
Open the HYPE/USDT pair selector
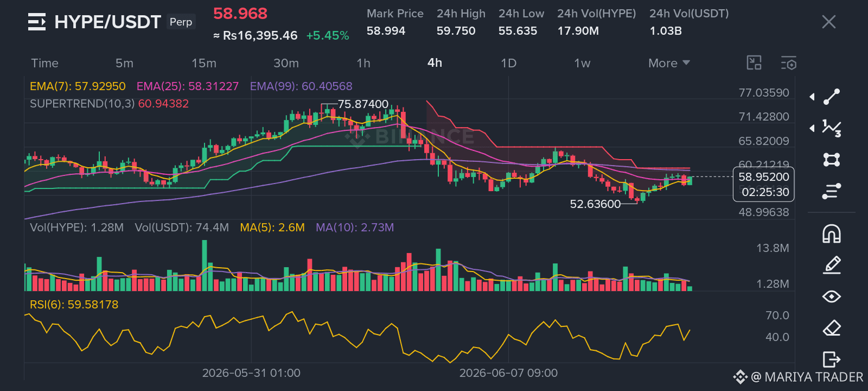(107, 22)
